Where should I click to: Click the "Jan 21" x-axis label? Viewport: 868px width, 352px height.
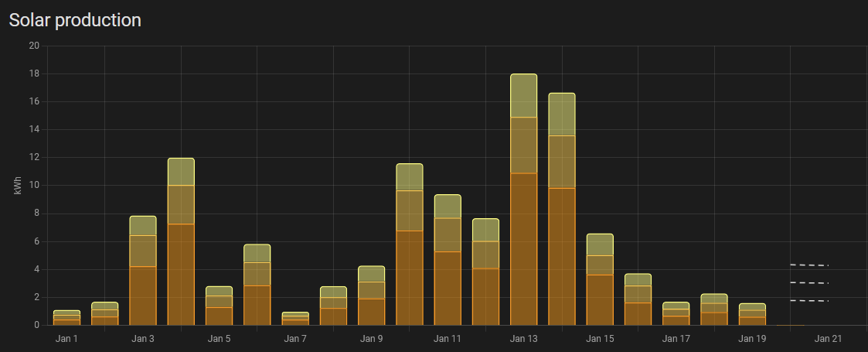[x=829, y=338]
